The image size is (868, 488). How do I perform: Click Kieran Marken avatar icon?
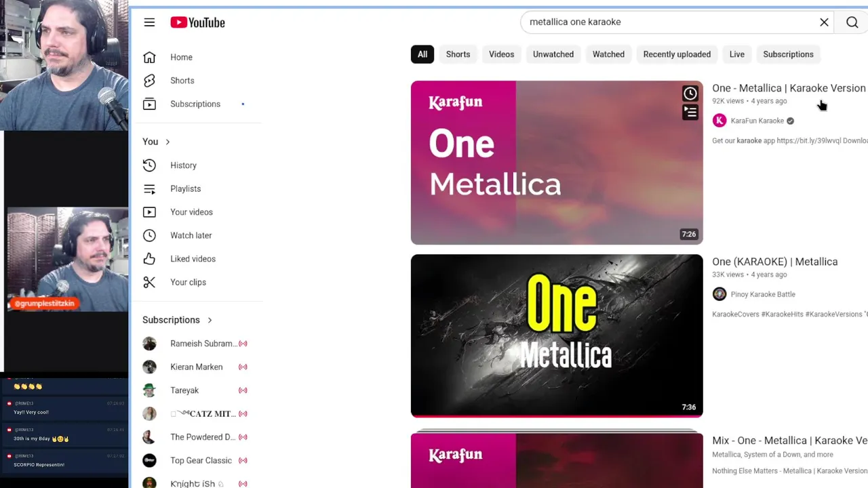(149, 367)
